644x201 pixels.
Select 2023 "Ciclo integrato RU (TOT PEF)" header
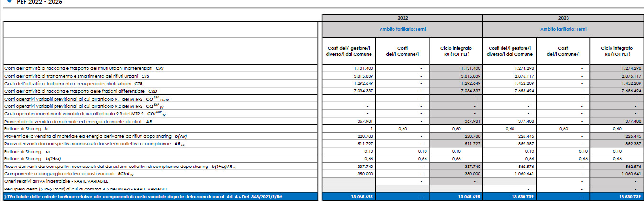pos(617,51)
